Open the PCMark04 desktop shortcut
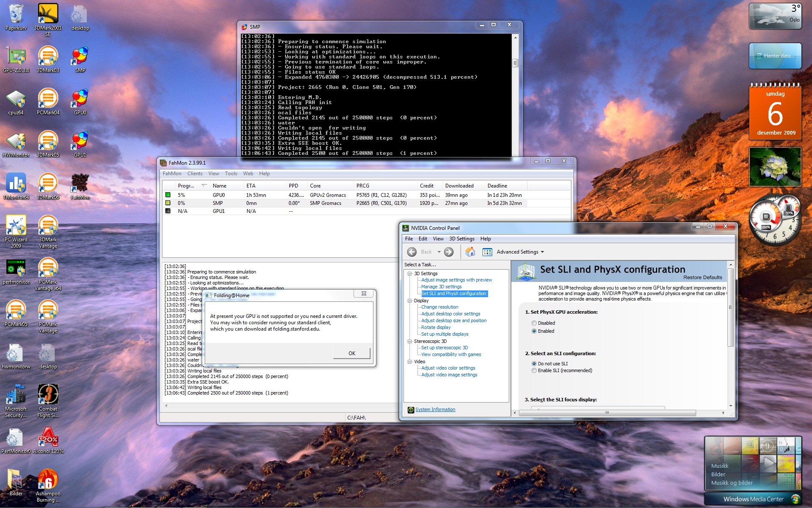The width and height of the screenshot is (812, 508). (48, 102)
